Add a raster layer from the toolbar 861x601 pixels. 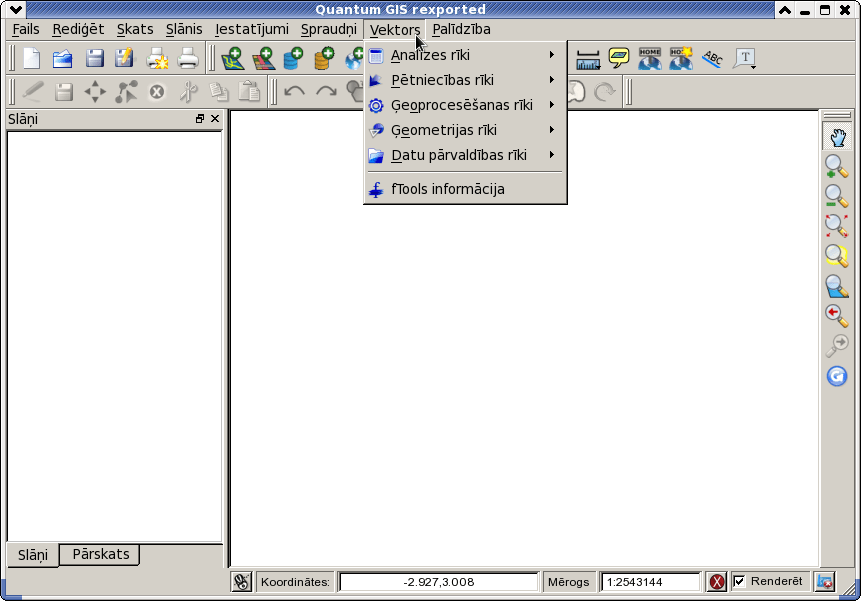pyautogui.click(x=264, y=58)
